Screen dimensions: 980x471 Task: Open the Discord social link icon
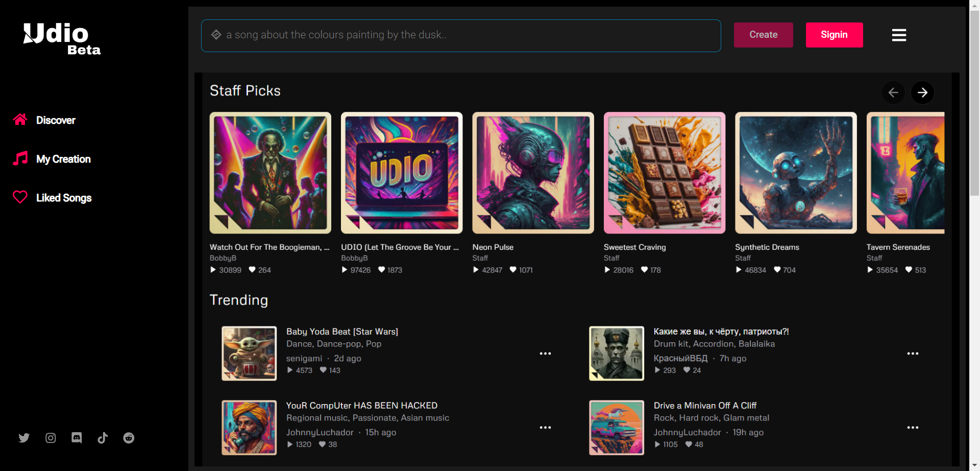tap(77, 438)
